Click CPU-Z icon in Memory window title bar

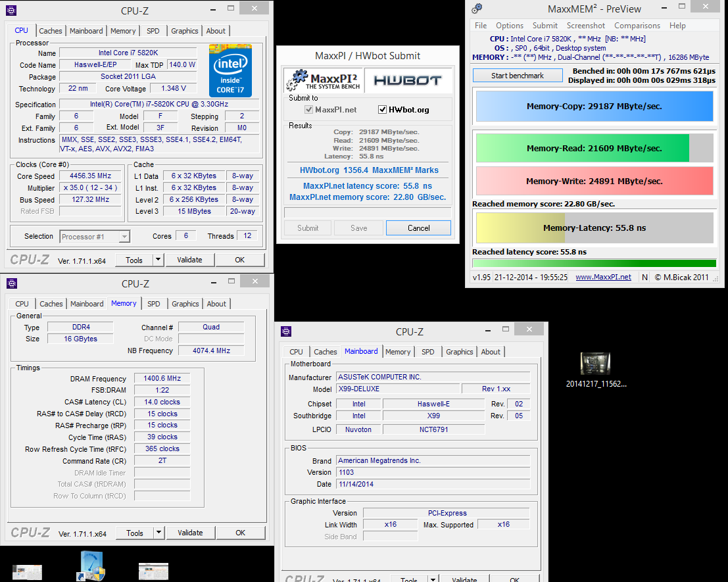coord(12,283)
